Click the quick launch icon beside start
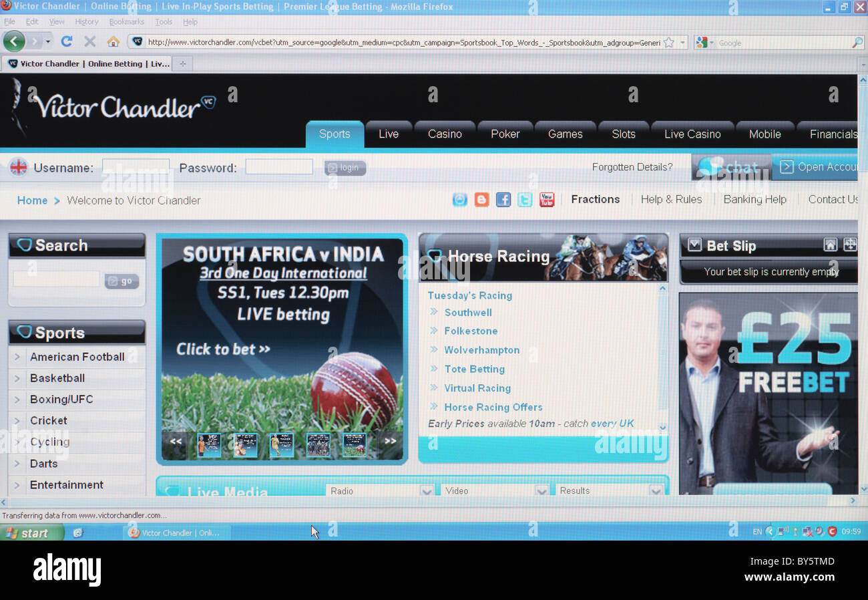The image size is (868, 600). coord(78,533)
